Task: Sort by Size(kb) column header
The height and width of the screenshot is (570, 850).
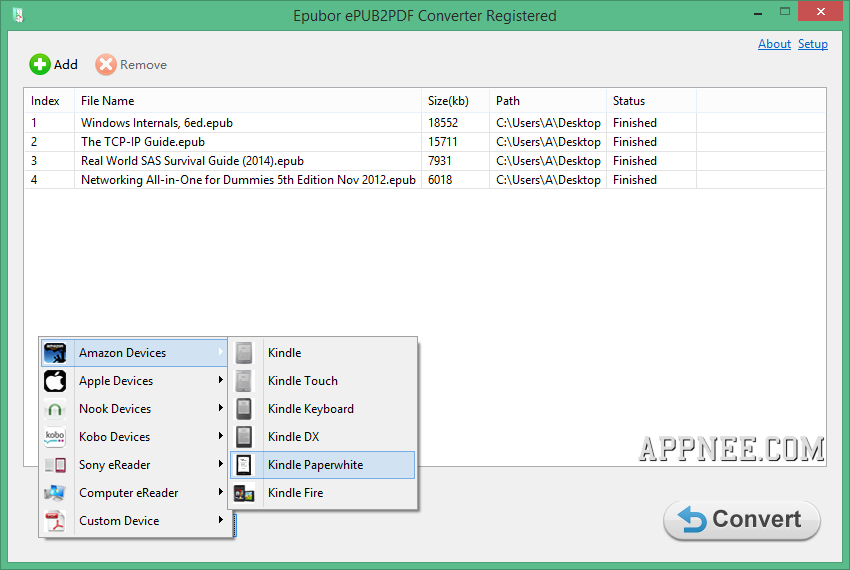Action: tap(455, 101)
